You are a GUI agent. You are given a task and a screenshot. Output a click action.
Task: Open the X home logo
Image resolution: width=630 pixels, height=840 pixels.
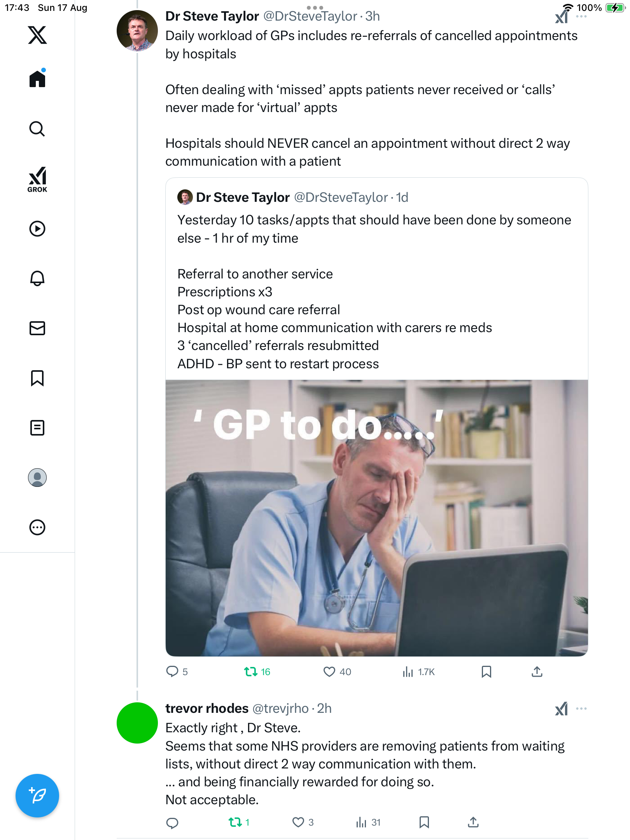click(x=37, y=35)
